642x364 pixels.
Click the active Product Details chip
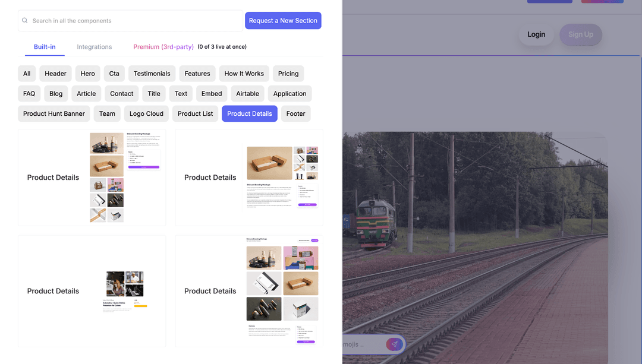tap(250, 113)
